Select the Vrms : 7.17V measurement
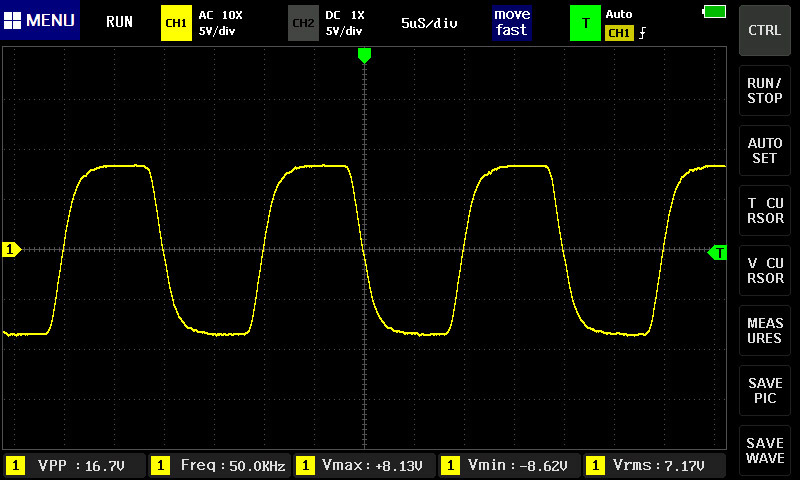This screenshot has width=800, height=480. coord(654,465)
